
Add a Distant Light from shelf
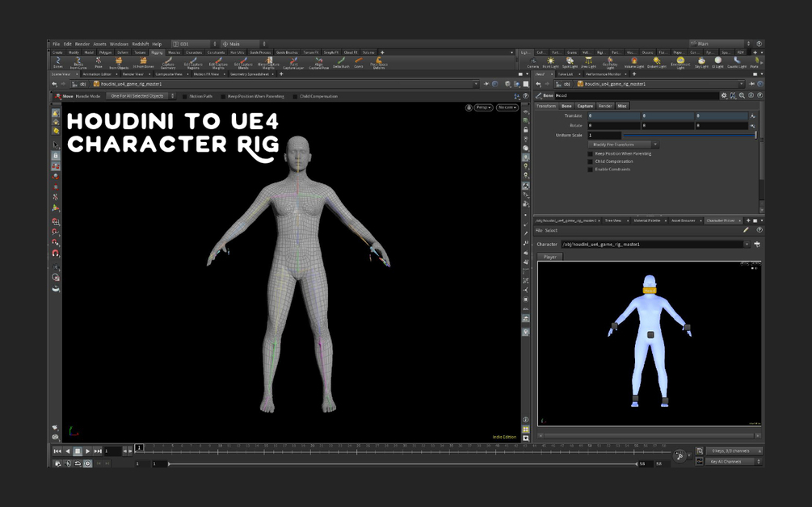[657, 63]
